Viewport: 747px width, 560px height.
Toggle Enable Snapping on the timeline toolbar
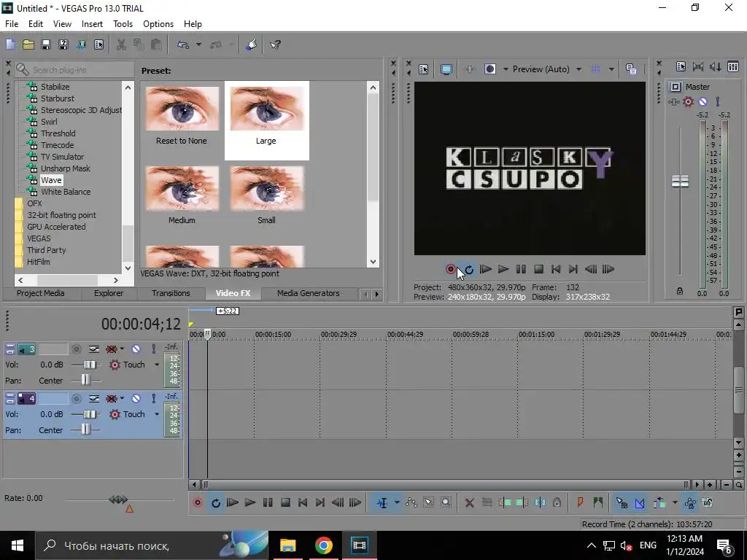click(x=622, y=502)
